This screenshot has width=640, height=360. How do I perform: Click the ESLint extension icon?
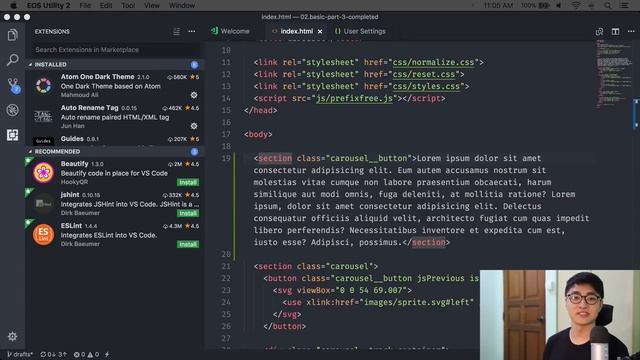click(43, 235)
